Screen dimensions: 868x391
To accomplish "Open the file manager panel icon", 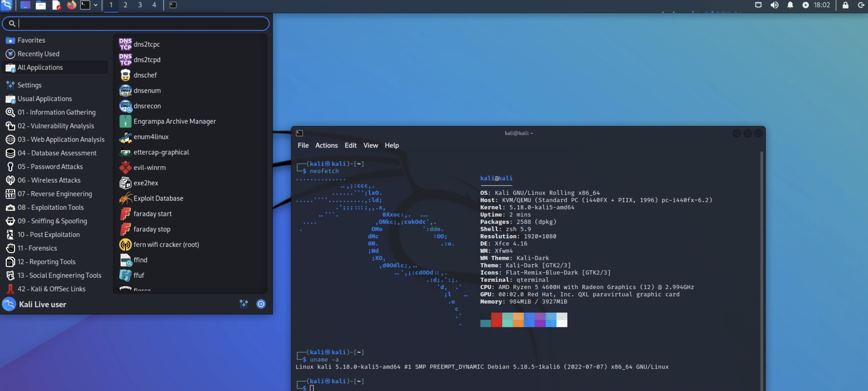I will [41, 5].
